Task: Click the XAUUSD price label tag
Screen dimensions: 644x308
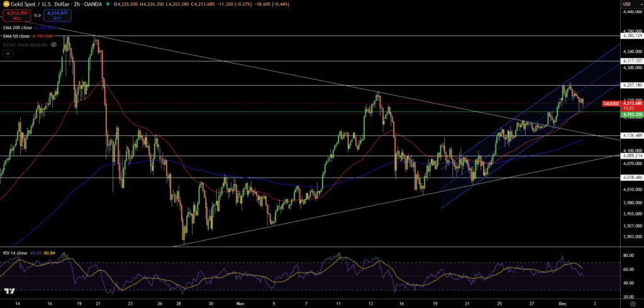Action: point(611,103)
